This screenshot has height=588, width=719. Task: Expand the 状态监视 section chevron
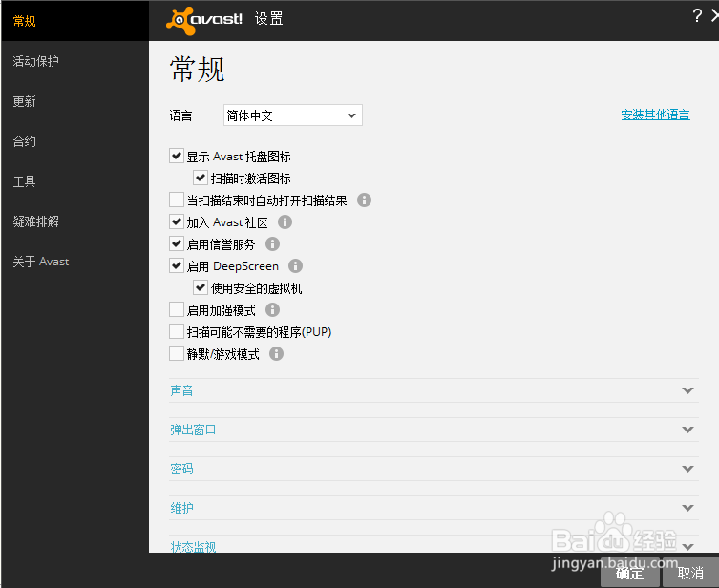click(x=687, y=547)
